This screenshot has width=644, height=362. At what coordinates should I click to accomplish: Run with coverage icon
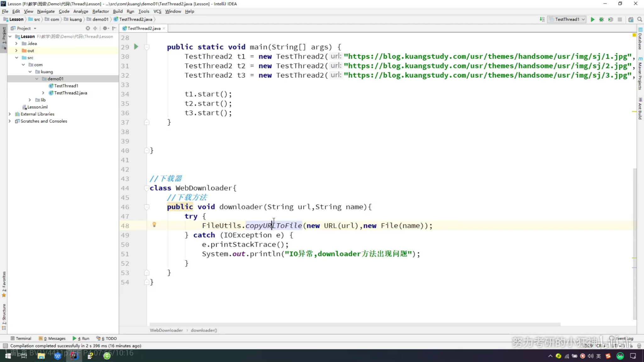pyautogui.click(x=611, y=19)
